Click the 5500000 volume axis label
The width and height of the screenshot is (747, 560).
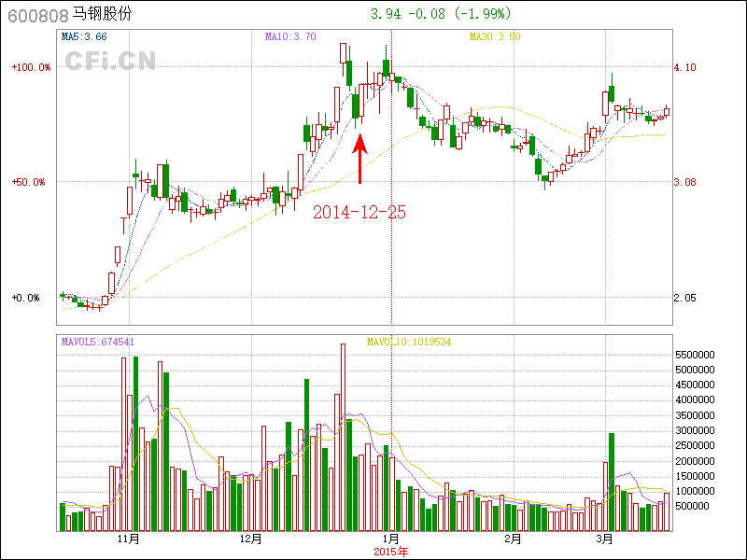point(695,355)
